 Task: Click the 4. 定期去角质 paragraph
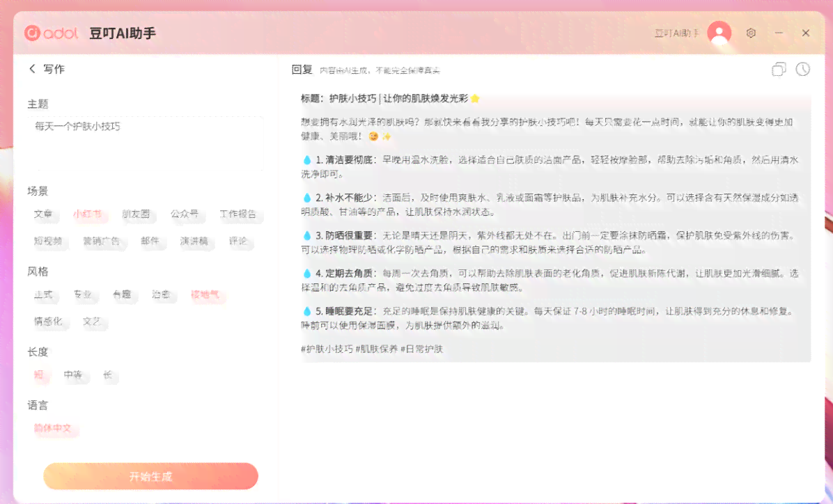pyautogui.click(x=550, y=281)
